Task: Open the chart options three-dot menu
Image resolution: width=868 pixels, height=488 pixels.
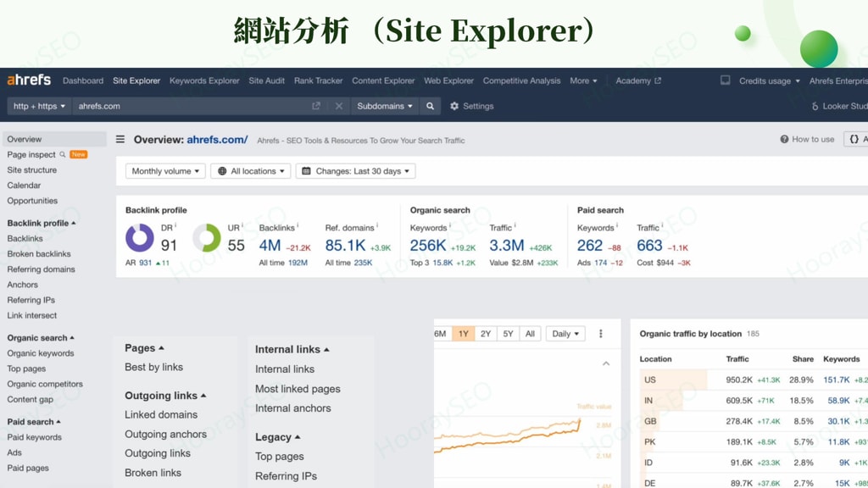Action: [603, 334]
